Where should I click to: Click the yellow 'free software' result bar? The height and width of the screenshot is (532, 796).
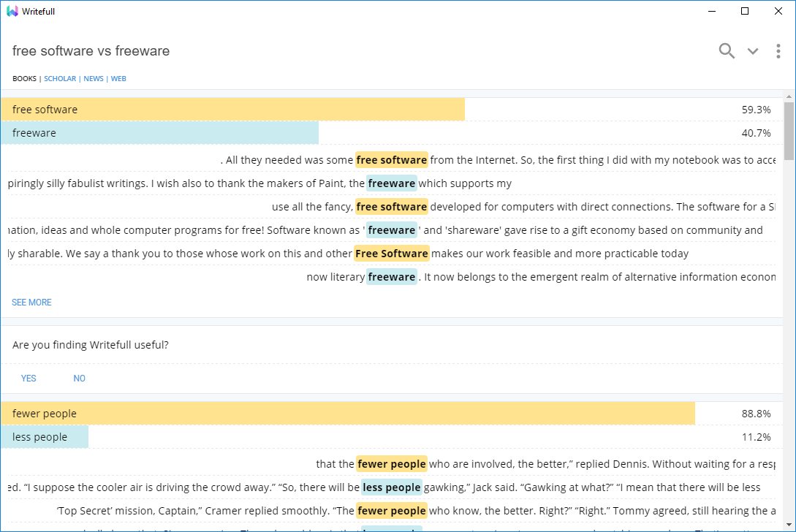point(232,109)
